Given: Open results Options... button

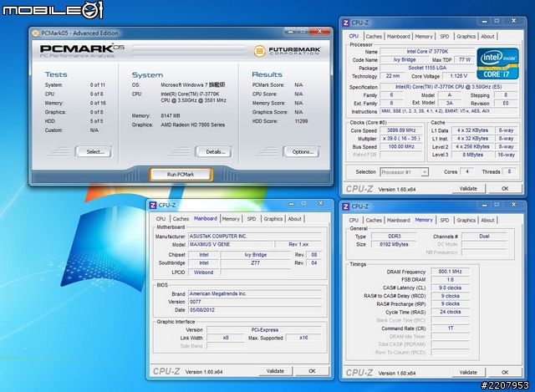Looking at the screenshot, I should 303,152.
